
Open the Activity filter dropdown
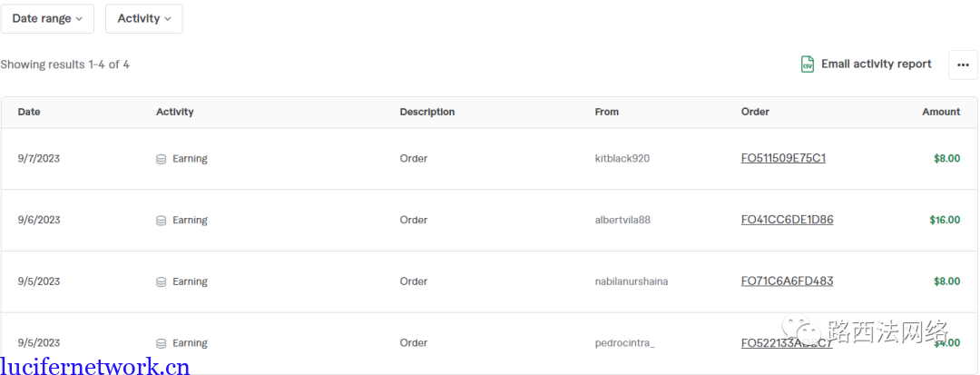click(x=144, y=19)
